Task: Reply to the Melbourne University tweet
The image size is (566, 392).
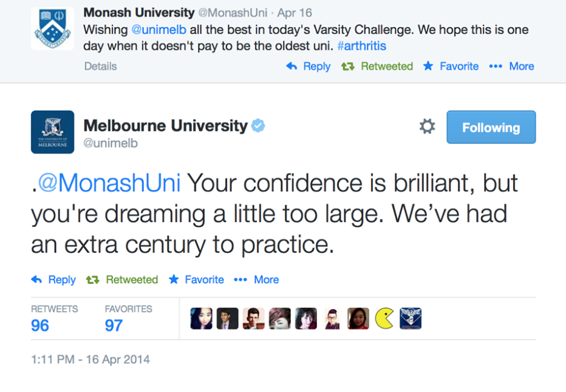Action: coord(53,280)
